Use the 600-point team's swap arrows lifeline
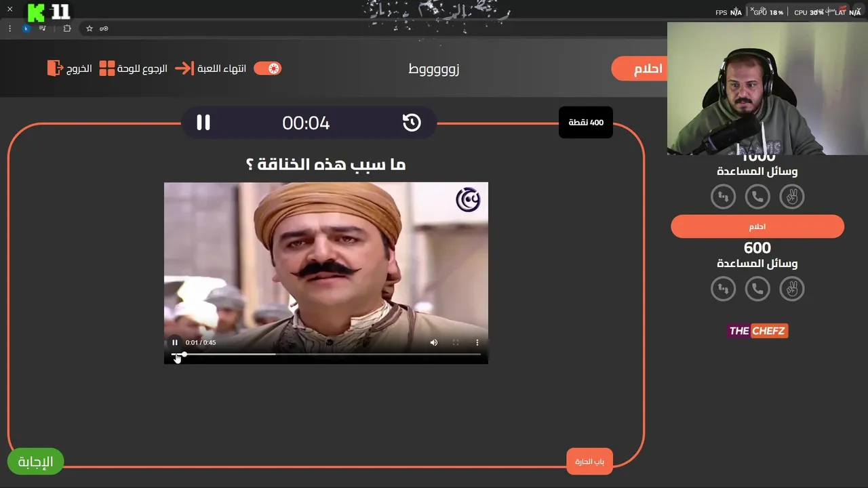Screen dimensions: 868x488 point(723,289)
